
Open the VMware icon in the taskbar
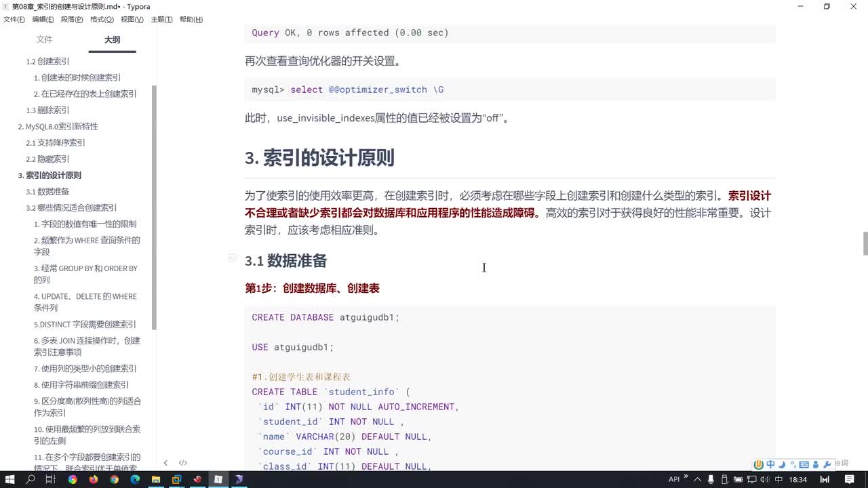(x=176, y=479)
